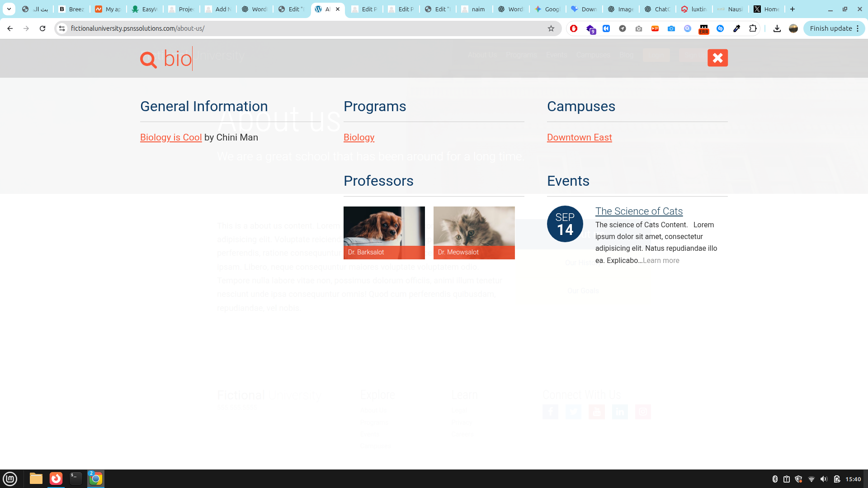Close the search overlay with X button
Viewport: 868px width, 488px height.
(717, 58)
